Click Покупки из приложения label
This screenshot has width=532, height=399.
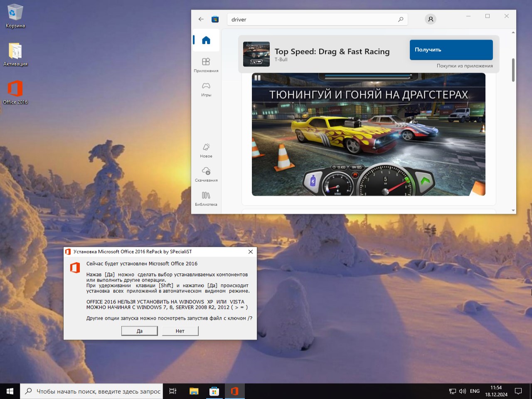[465, 66]
